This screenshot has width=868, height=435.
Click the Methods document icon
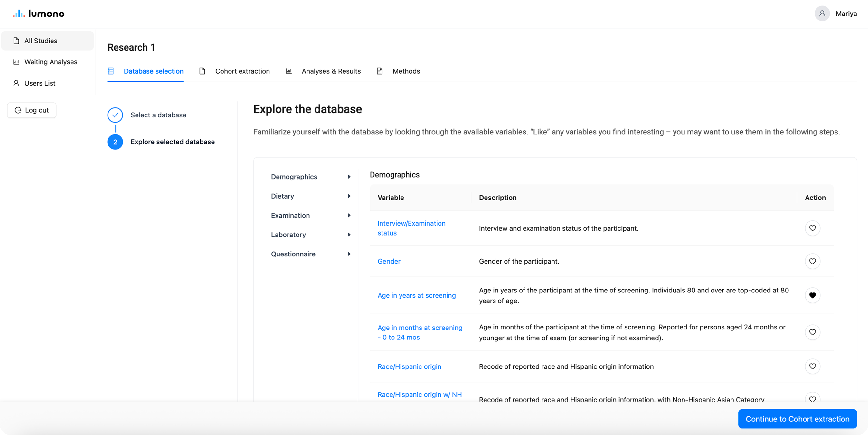379,71
